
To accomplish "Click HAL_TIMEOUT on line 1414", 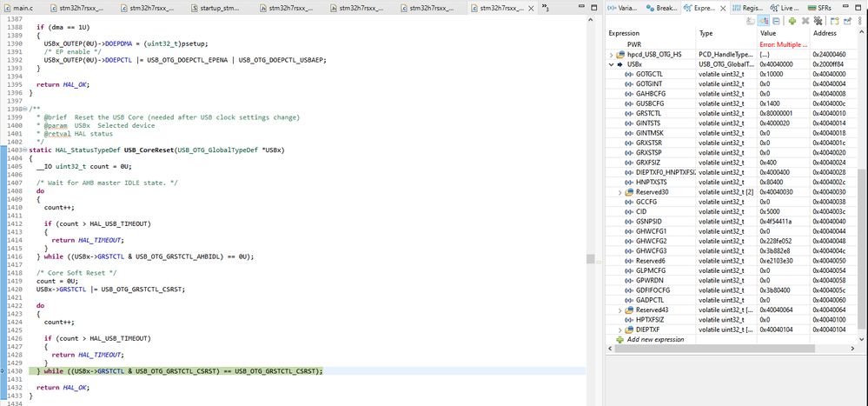I will point(100,241).
